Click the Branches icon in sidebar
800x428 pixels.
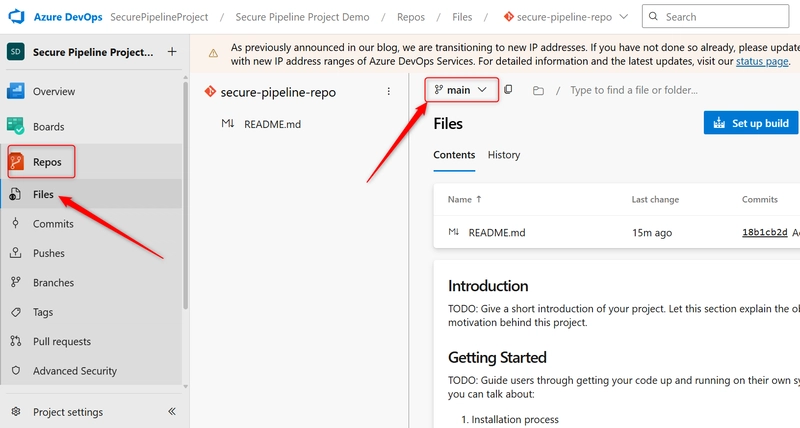tap(15, 282)
